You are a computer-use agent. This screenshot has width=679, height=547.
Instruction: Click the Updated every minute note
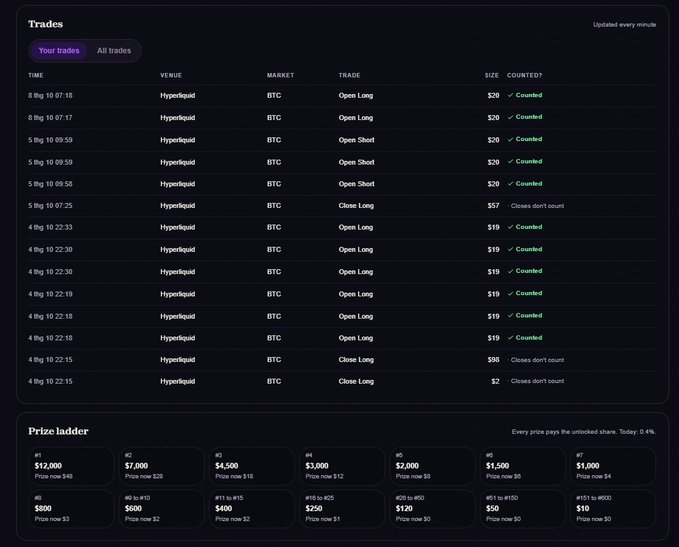tap(624, 25)
